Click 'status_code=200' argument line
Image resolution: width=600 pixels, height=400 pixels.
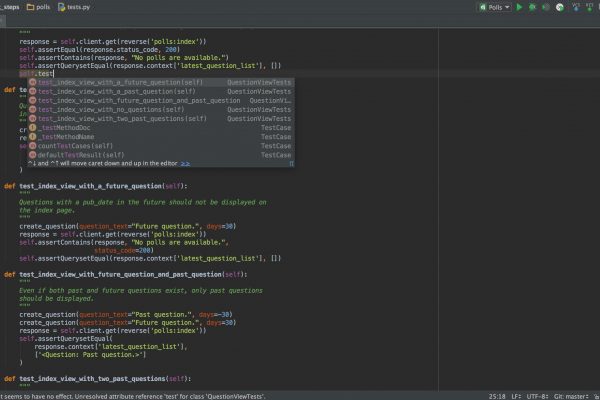(124, 250)
